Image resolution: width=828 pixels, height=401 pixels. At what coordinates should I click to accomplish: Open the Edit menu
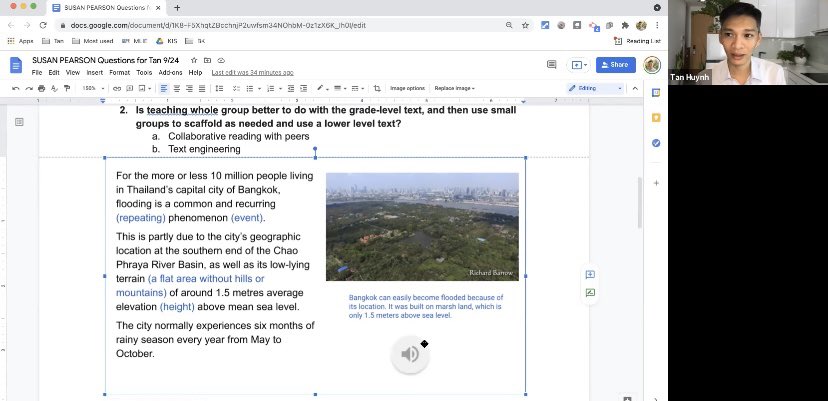pyautogui.click(x=54, y=72)
